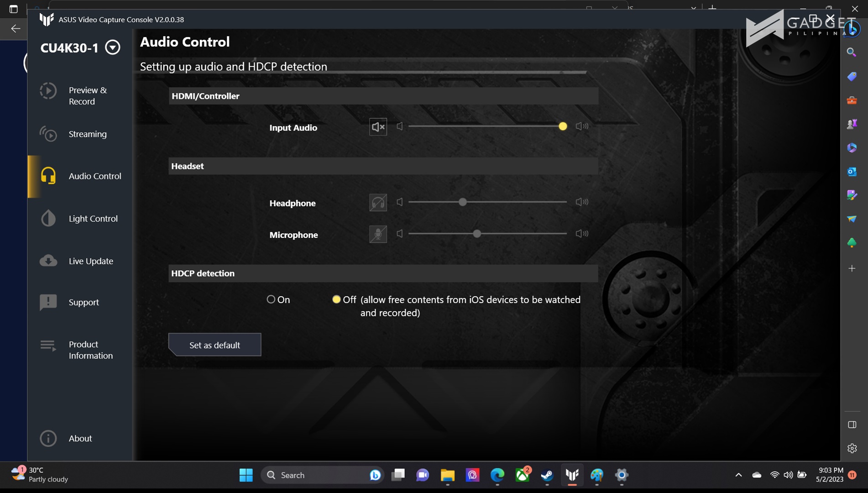
Task: Show hidden system tray icons
Action: (x=738, y=475)
